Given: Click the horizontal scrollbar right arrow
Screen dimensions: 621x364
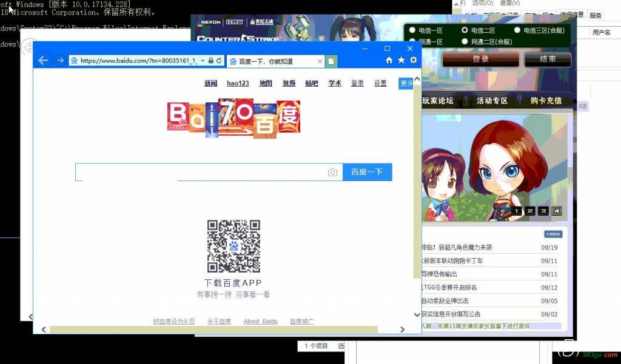Looking at the screenshot, I should 403,329.
